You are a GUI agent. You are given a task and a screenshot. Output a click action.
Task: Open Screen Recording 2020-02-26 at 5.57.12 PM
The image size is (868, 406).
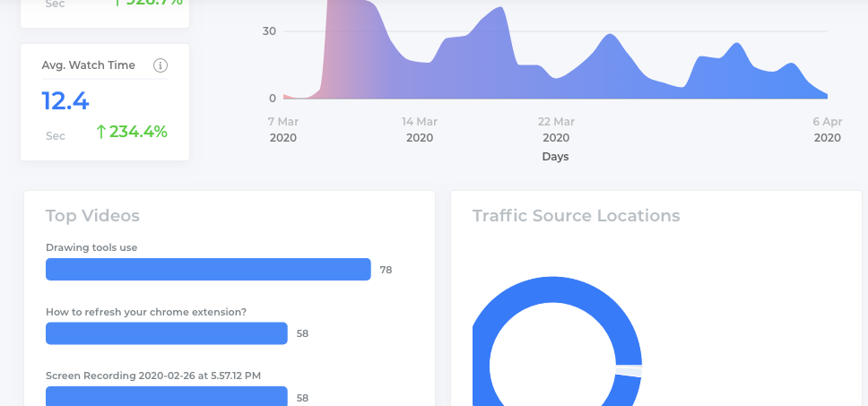[153, 376]
